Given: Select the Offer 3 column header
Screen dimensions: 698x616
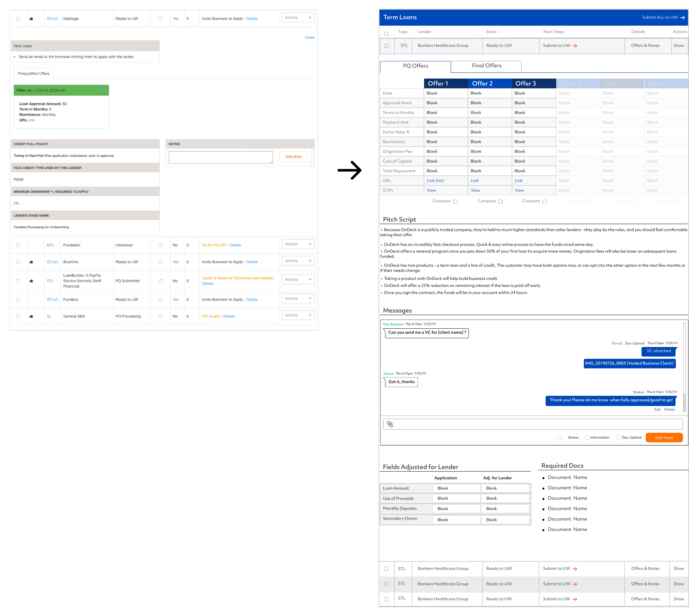Looking at the screenshot, I should [534, 84].
